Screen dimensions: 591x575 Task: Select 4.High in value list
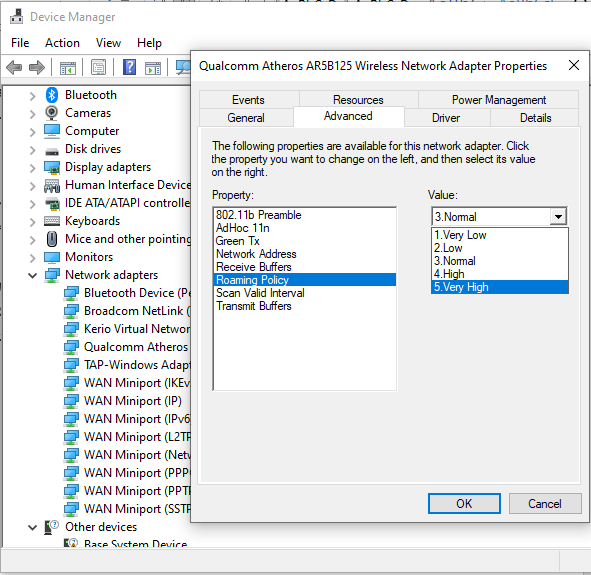point(500,274)
